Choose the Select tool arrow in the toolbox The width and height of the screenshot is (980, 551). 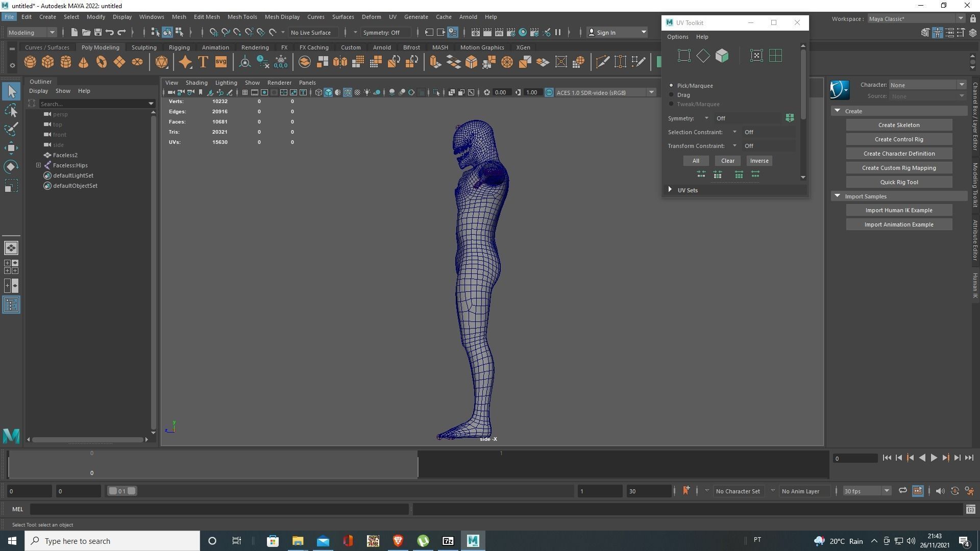pos(11,91)
